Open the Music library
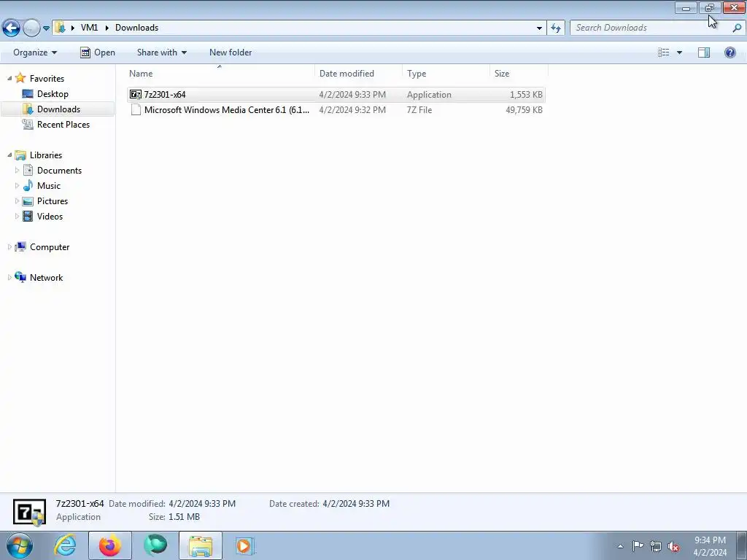Image resolution: width=747 pixels, height=560 pixels. click(x=49, y=186)
